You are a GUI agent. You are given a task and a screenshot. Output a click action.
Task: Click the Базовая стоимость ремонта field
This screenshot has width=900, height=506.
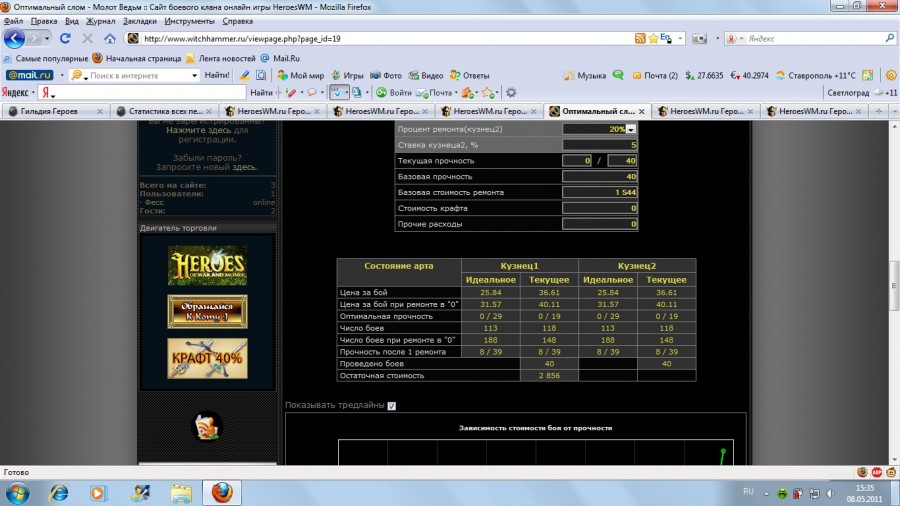600,192
